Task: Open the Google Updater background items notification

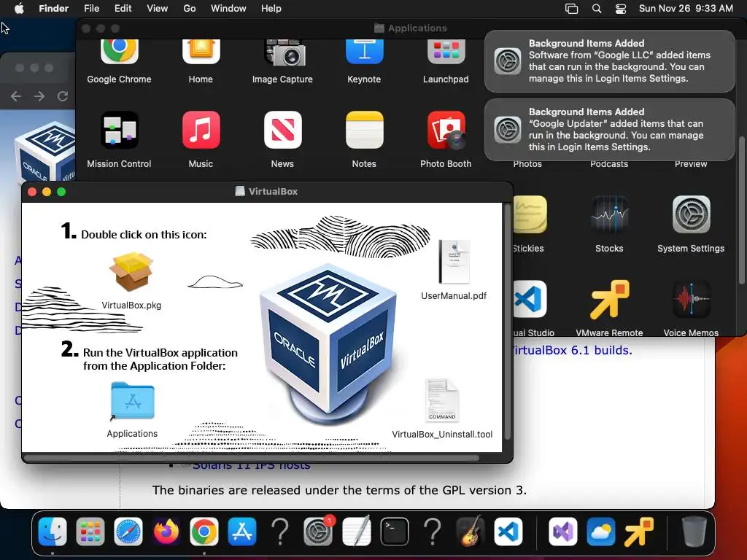Action: 610,130
